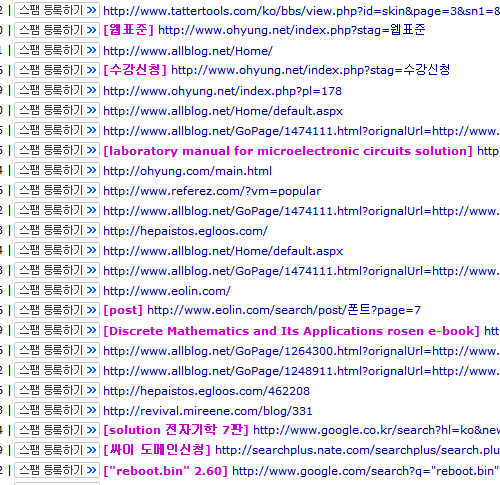Screen dimensions: 500x485
Task: Select the pink [웹표준] keyword
Action: (x=128, y=30)
